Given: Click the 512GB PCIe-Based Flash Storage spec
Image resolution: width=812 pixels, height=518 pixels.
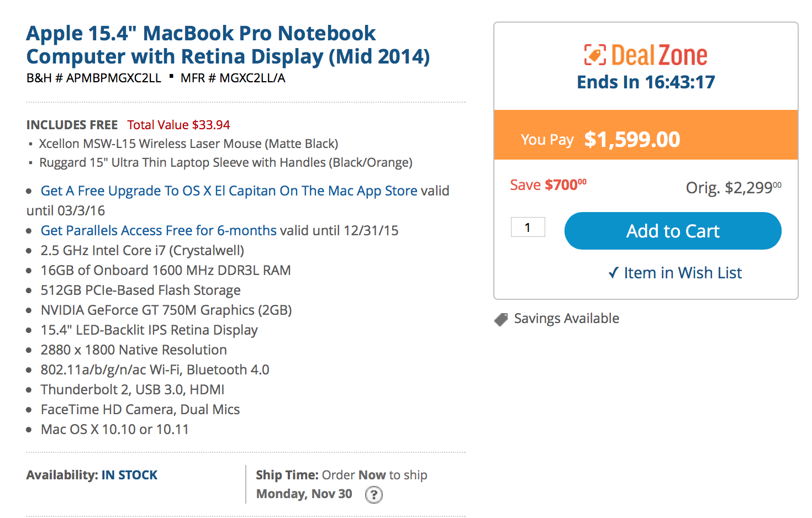Looking at the screenshot, I should pos(140,290).
